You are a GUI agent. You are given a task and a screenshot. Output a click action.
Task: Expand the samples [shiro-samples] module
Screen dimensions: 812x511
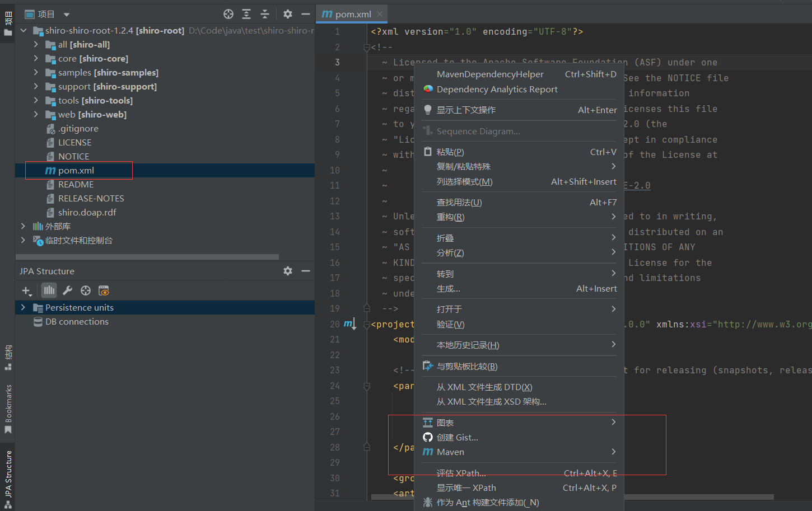tap(36, 72)
